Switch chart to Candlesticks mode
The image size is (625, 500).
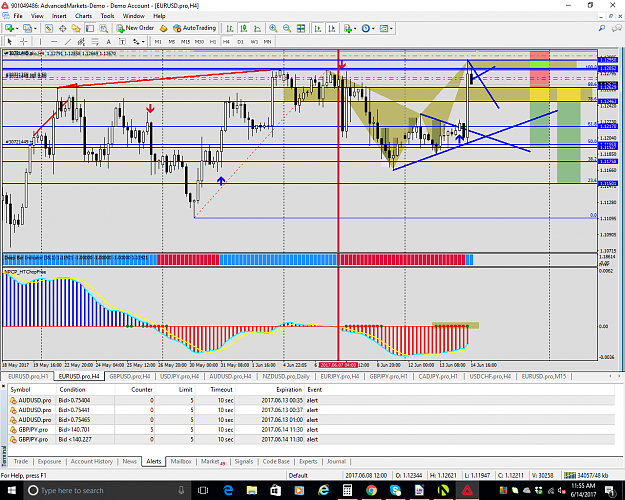(244, 28)
